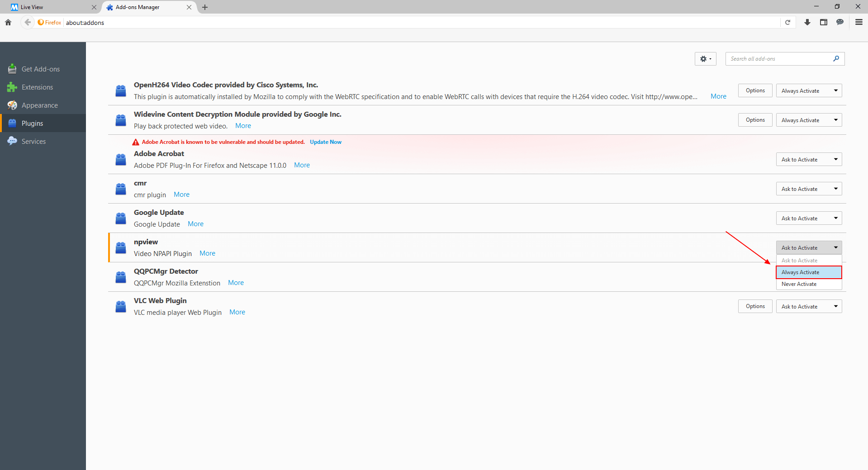This screenshot has height=470, width=868.
Task: Expand OpenH264 Always Activate dropdown
Action: point(809,90)
